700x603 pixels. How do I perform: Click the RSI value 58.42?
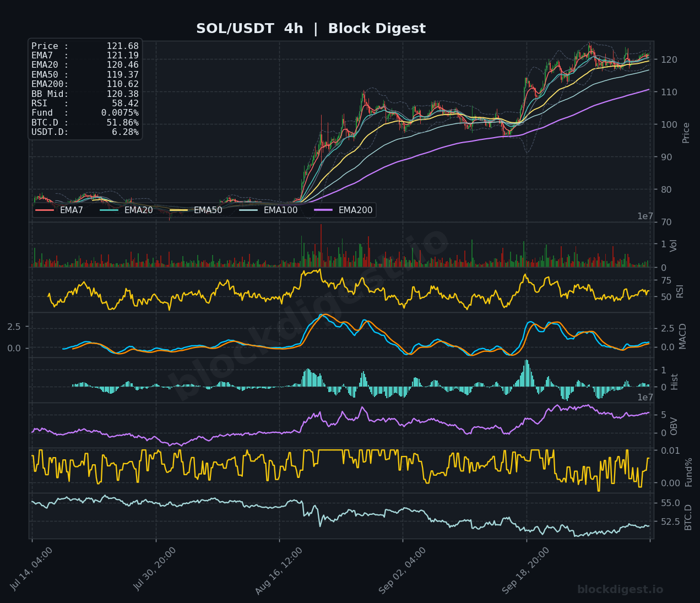click(x=125, y=103)
